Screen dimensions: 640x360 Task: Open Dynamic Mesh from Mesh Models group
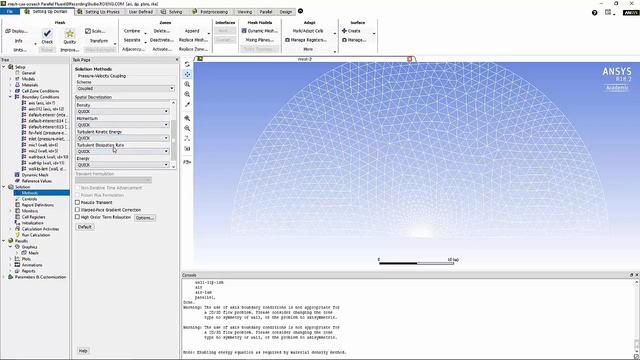[x=260, y=31]
